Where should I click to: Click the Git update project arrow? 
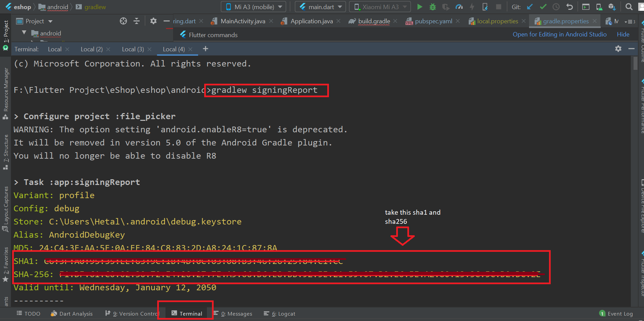point(530,7)
